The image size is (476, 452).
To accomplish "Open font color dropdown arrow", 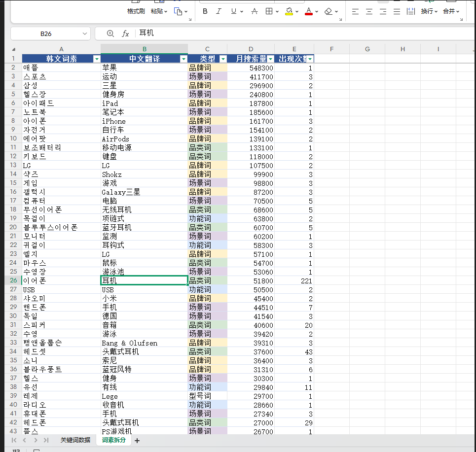I will click(317, 11).
